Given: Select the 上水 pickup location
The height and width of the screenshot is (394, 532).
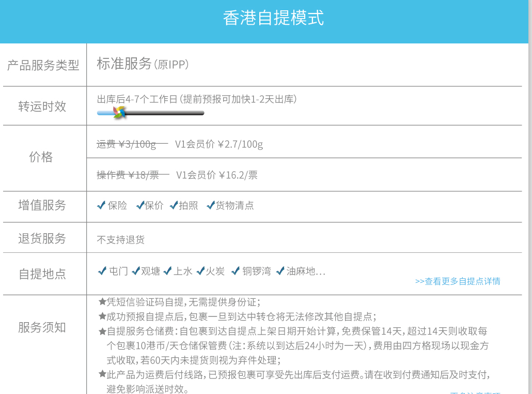Looking at the screenshot, I should [x=182, y=271].
